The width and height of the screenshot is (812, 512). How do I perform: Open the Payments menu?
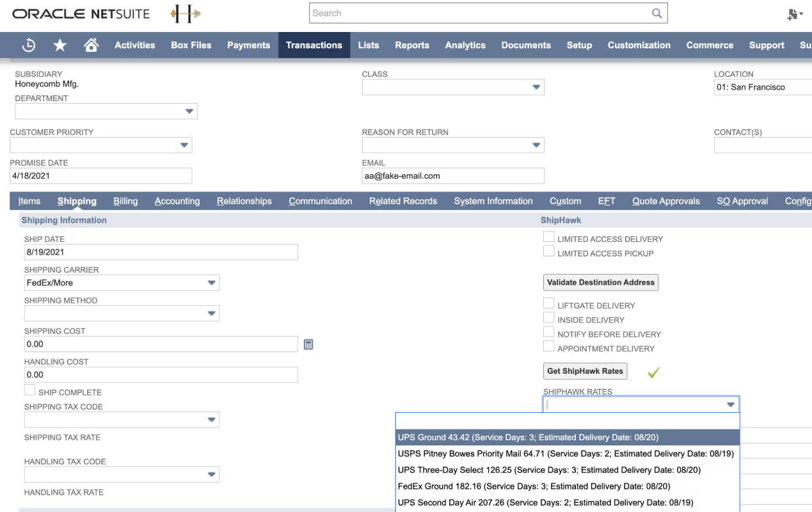(248, 45)
